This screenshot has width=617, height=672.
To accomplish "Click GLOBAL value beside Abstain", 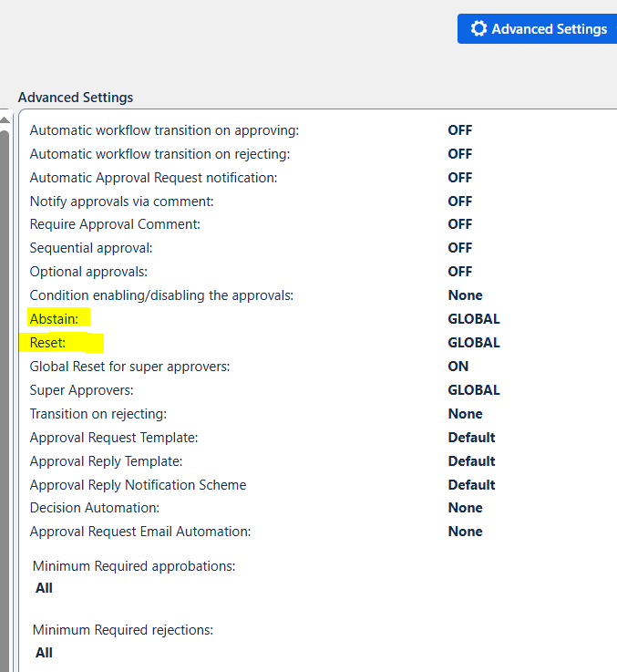I will tap(473, 319).
